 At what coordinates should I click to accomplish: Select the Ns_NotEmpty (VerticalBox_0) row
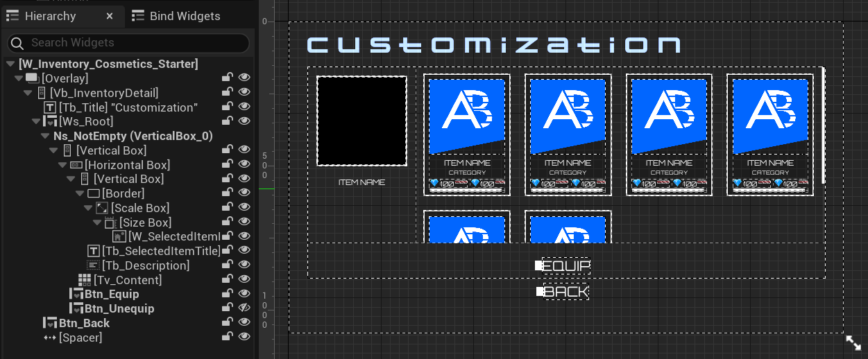point(133,137)
